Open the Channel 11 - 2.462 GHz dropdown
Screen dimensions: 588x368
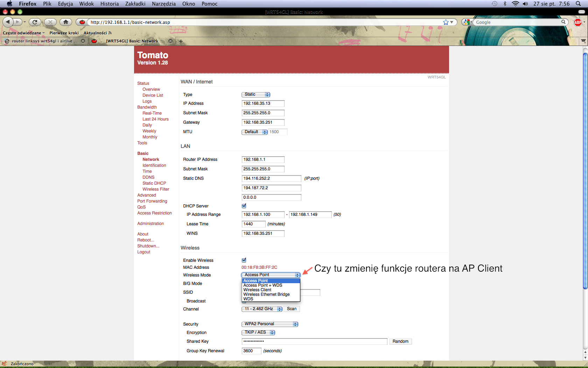(x=262, y=309)
